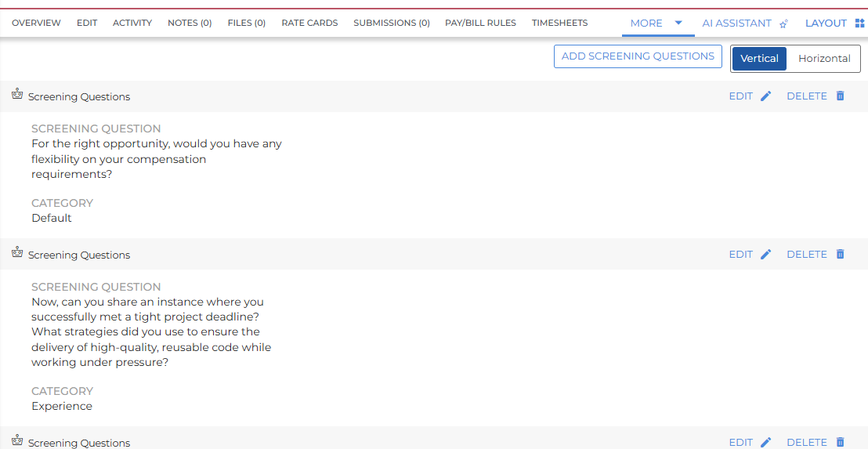This screenshot has width=868, height=449.
Task: Click the AI Assistant sparkle icon
Action: [x=783, y=24]
